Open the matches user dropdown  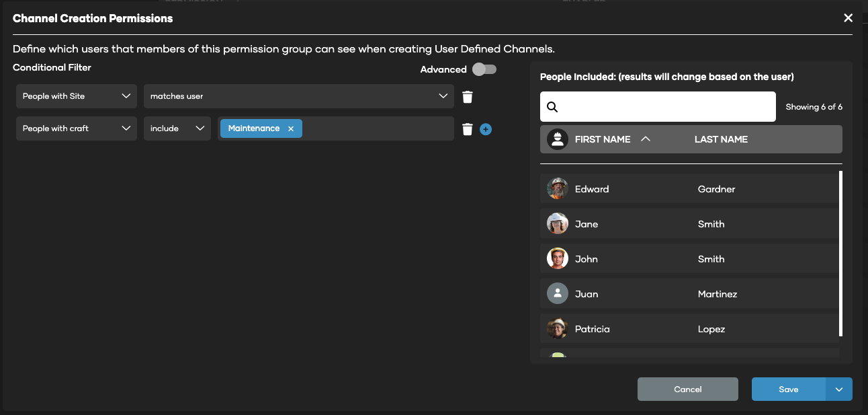(299, 96)
